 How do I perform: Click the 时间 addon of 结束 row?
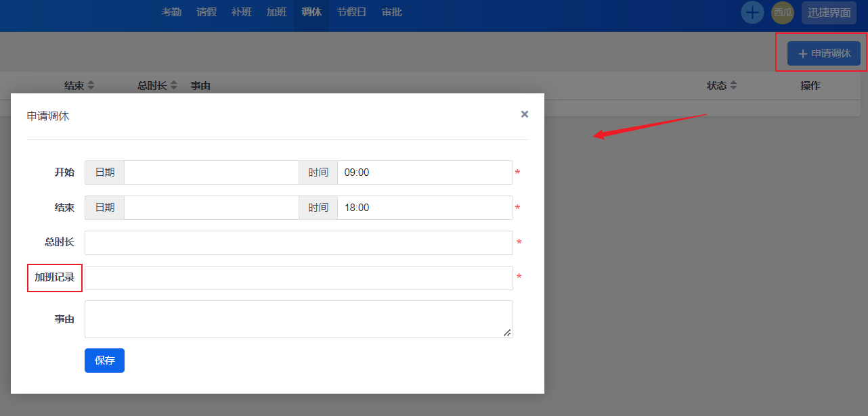318,208
